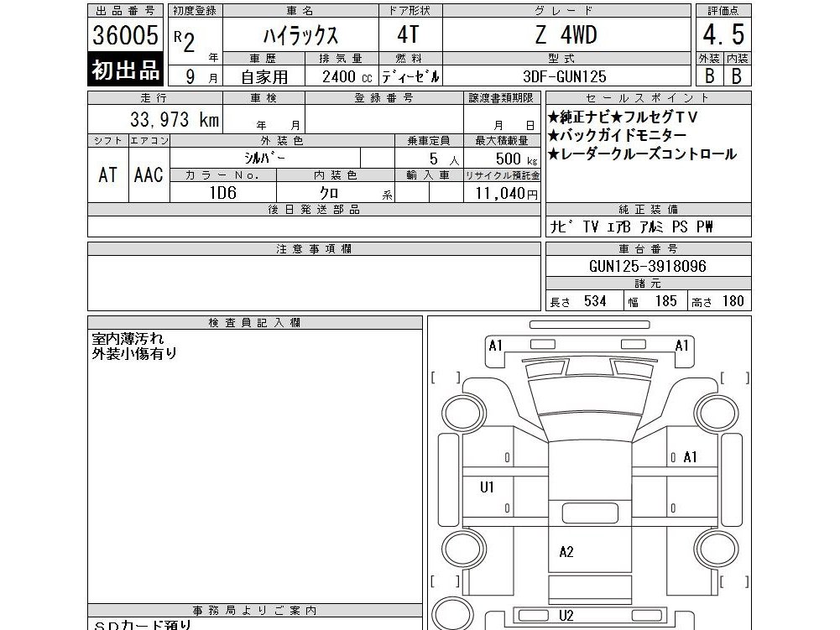This screenshot has width=840, height=630.
Task: Click color number 1D6
Action: 223,192
